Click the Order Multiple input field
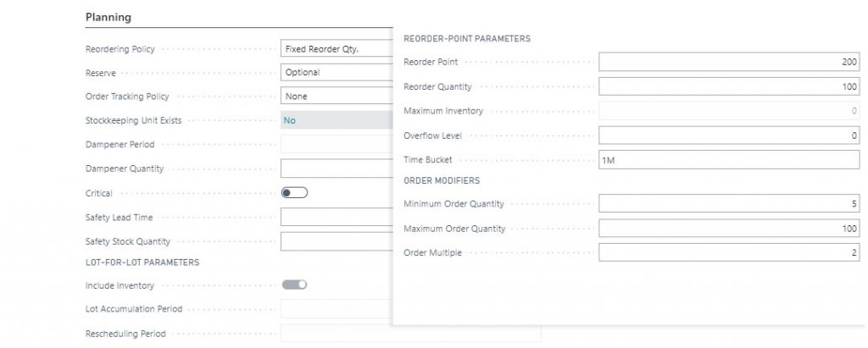 click(729, 252)
